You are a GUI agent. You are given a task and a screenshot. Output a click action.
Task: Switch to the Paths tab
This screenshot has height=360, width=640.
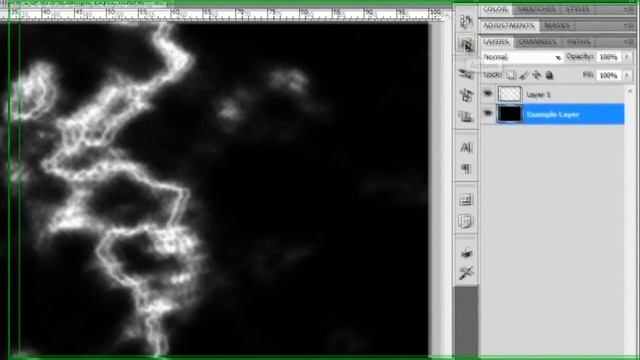click(x=578, y=42)
